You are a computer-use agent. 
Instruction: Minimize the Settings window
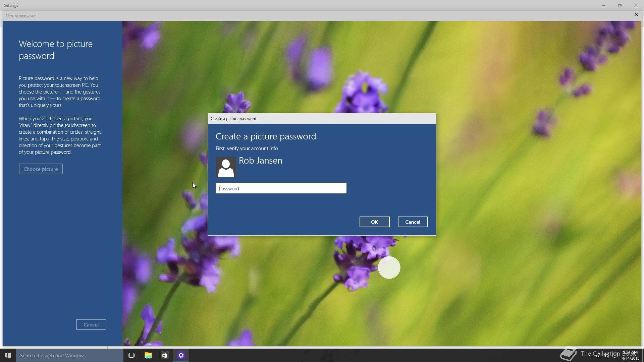(604, 5)
